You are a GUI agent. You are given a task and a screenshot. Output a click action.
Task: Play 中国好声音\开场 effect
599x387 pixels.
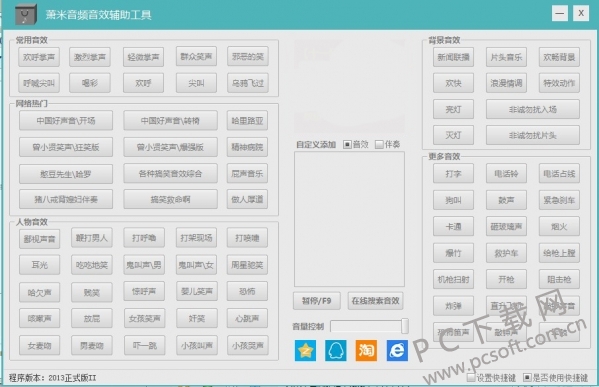point(66,121)
